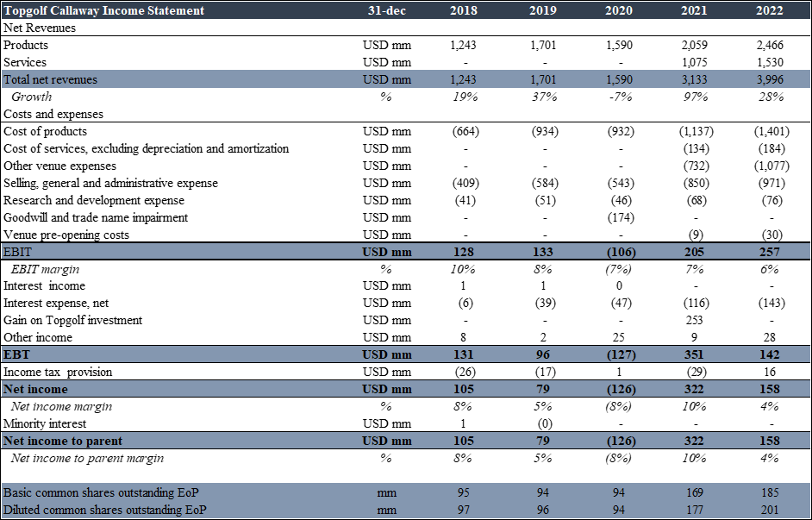The width and height of the screenshot is (812, 520).
Task: Select Growth 2021 value 97%
Action: [695, 97]
